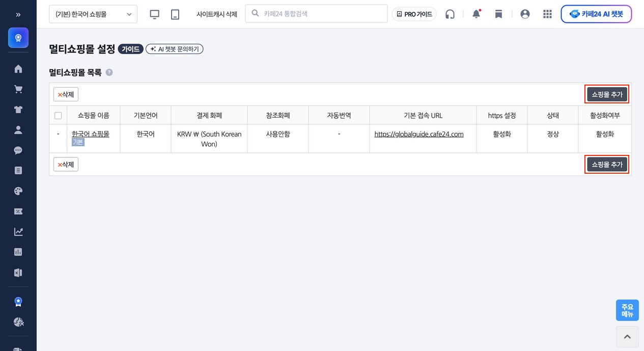Open Excel spreadsheet icon in sidebar
This screenshot has width=644, height=351.
point(18,273)
